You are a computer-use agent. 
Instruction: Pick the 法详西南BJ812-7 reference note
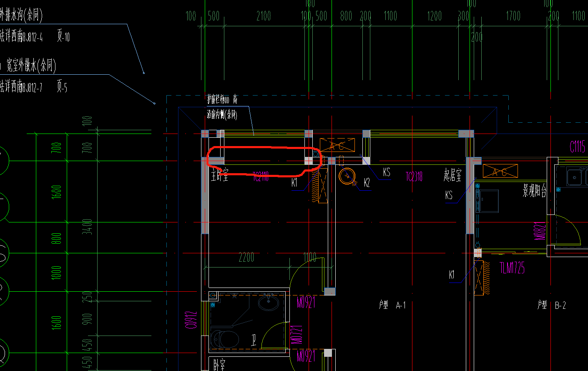point(21,86)
